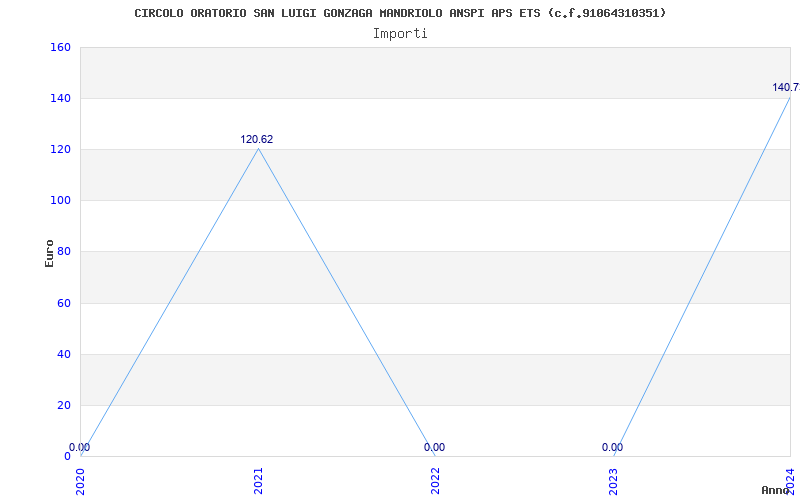This screenshot has height=500, width=800.
Task: Click the 2022 x-axis tick label
Action: 436,480
